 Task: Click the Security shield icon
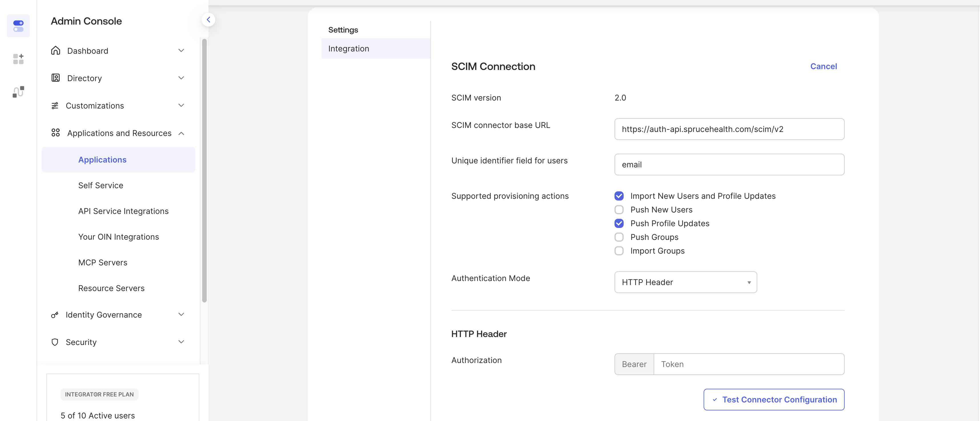click(x=55, y=342)
